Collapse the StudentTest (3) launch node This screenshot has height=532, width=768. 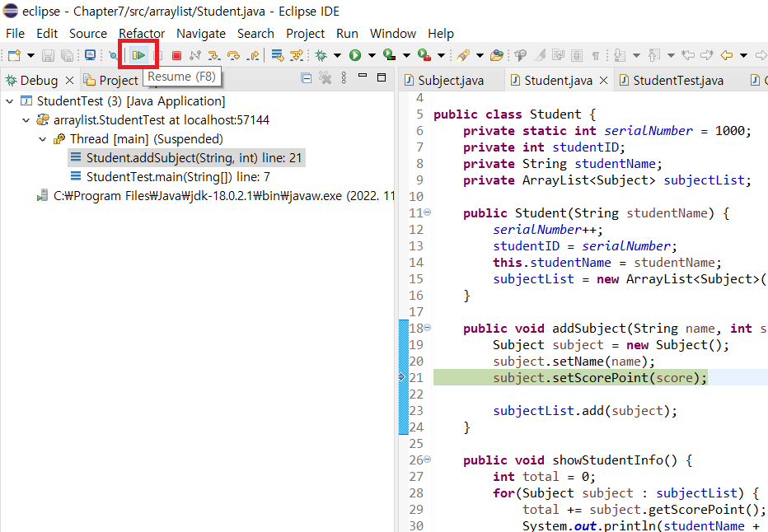[9, 101]
